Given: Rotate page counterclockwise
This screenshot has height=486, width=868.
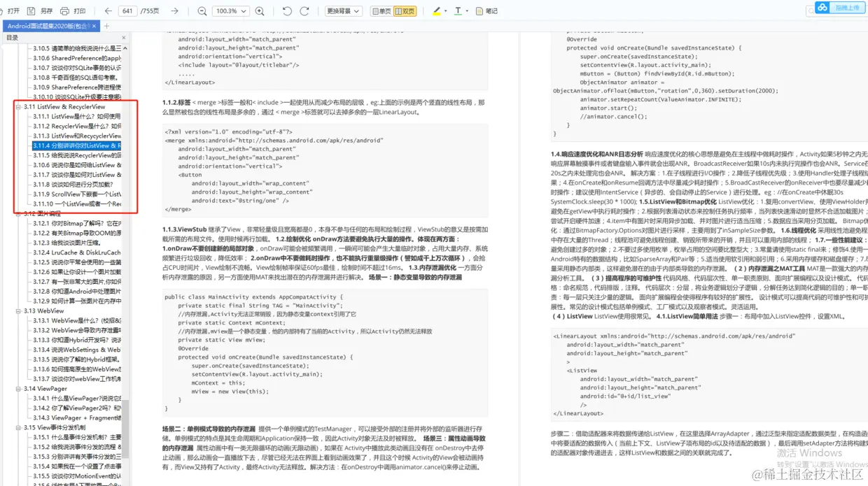Looking at the screenshot, I should 287,11.
